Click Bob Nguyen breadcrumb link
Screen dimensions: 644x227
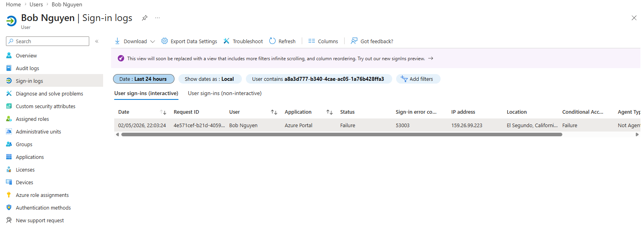coord(67,4)
